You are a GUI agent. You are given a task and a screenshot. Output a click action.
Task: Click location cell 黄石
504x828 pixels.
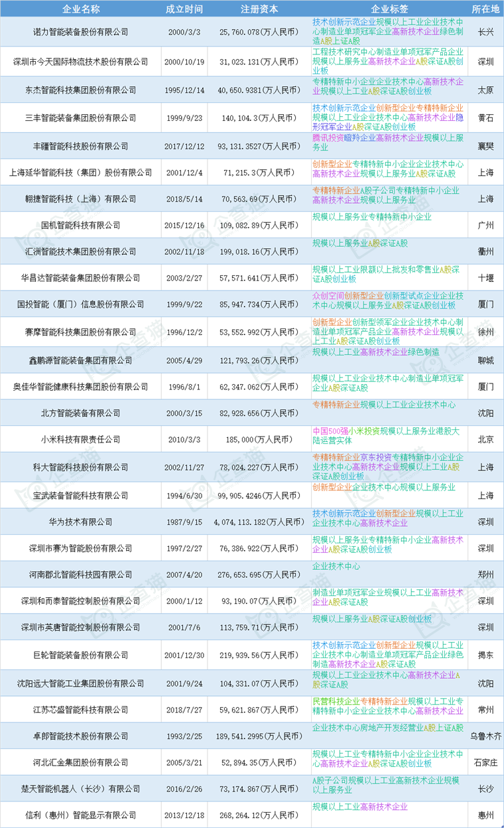[x=485, y=118]
